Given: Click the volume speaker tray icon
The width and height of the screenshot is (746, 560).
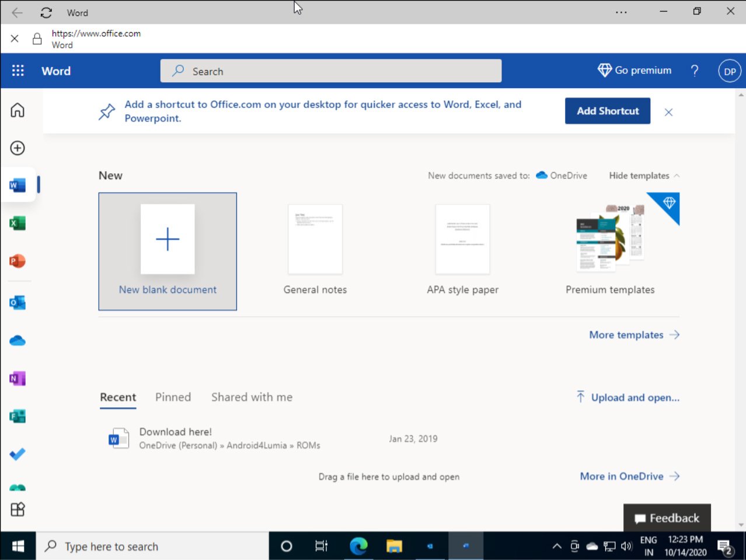Looking at the screenshot, I should [x=627, y=546].
